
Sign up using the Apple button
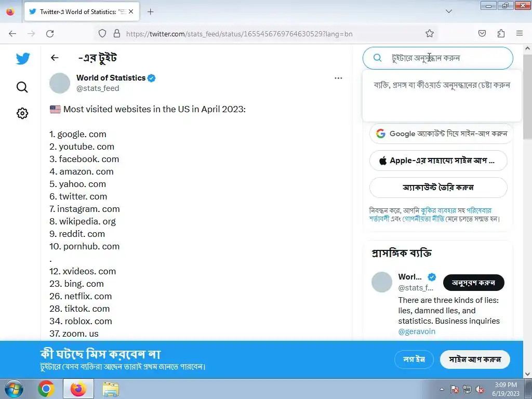pos(438,161)
